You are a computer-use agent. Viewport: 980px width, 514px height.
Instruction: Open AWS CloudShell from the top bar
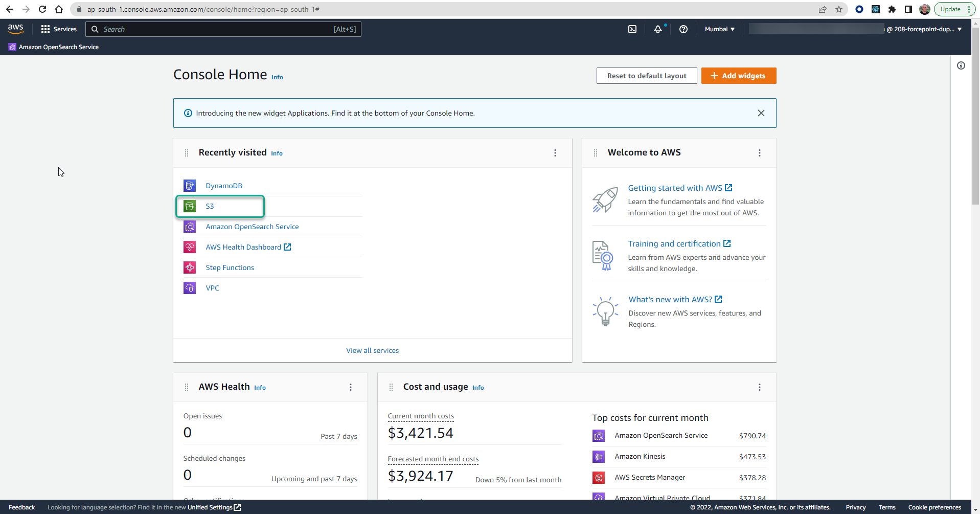tap(632, 29)
